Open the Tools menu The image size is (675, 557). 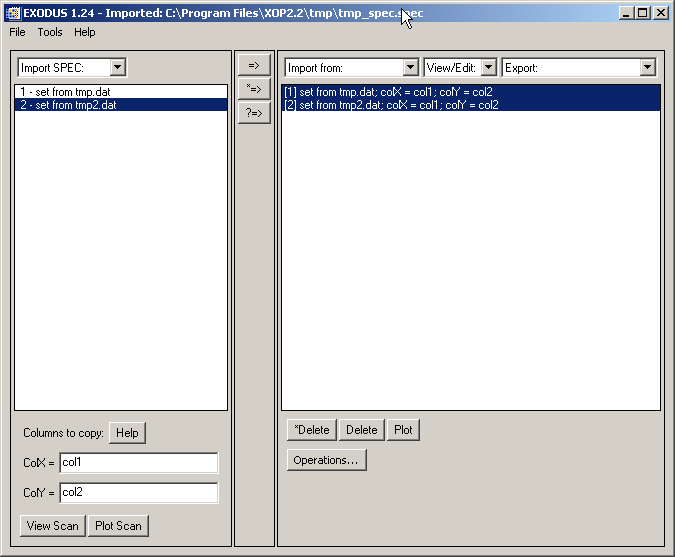[50, 32]
